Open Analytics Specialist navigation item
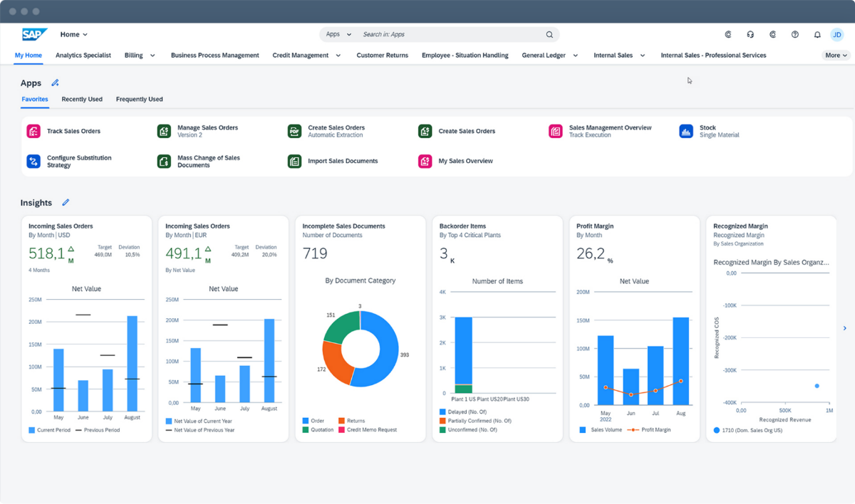This screenshot has height=504, width=855. click(83, 55)
